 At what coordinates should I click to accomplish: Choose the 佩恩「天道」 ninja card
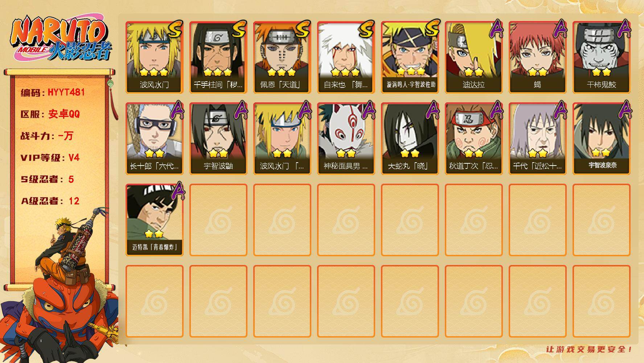(x=282, y=57)
